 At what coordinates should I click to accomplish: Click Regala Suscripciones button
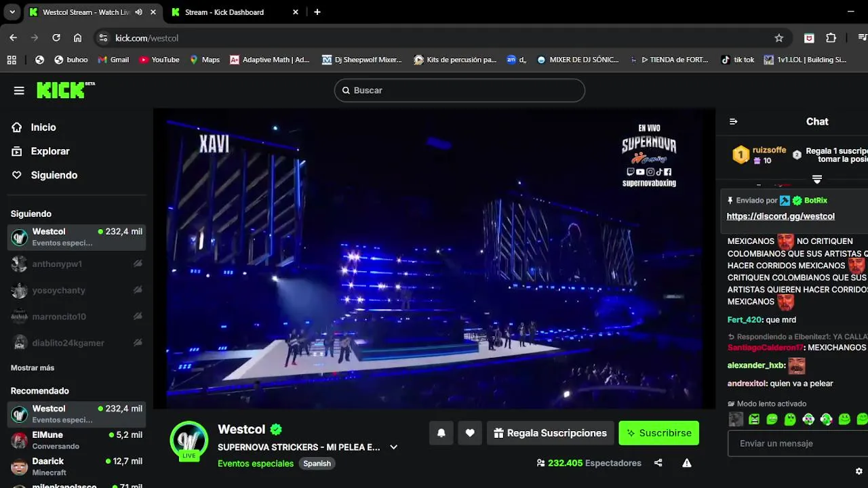click(550, 433)
